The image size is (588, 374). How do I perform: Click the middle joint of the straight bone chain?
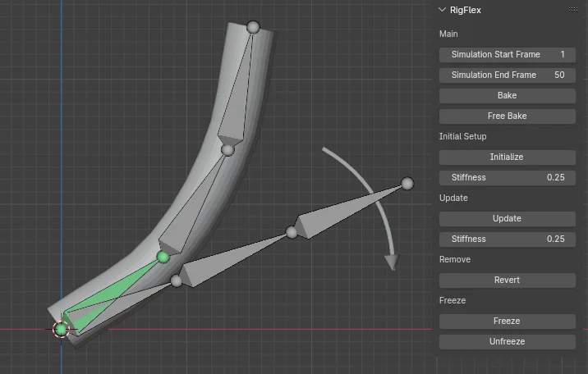tap(291, 233)
